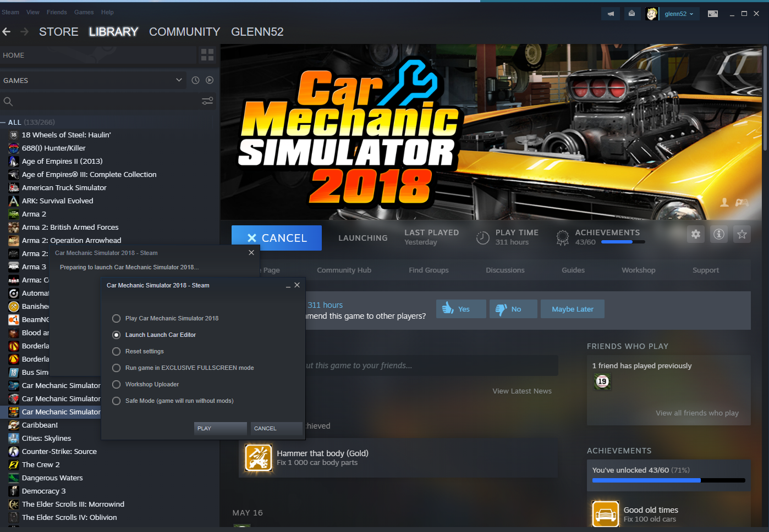This screenshot has width=769, height=532.
Task: Open the announcements megaphone icon
Action: point(611,14)
